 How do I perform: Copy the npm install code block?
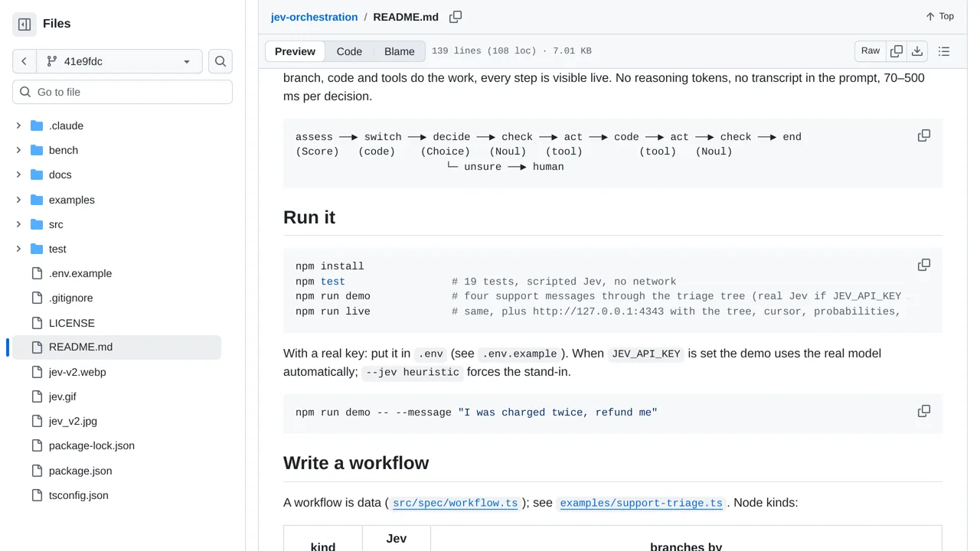[x=924, y=265]
